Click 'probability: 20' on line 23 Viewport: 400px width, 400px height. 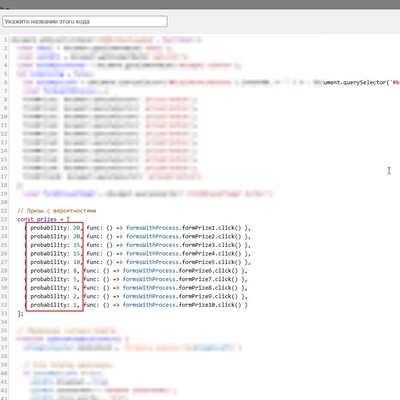[x=55, y=228]
